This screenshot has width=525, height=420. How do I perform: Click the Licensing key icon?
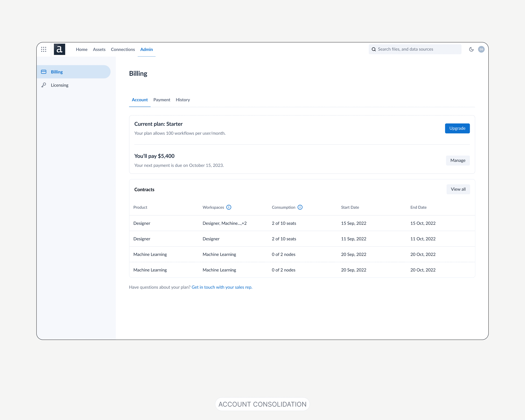click(44, 85)
